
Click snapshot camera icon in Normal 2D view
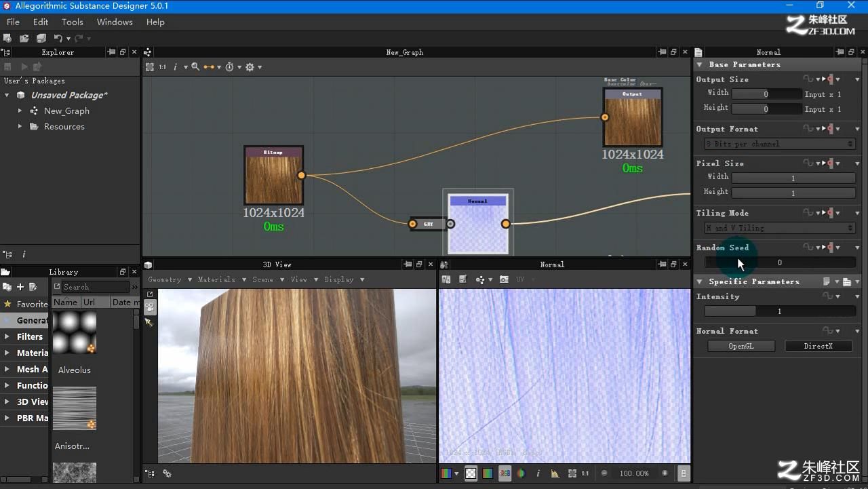click(504, 279)
